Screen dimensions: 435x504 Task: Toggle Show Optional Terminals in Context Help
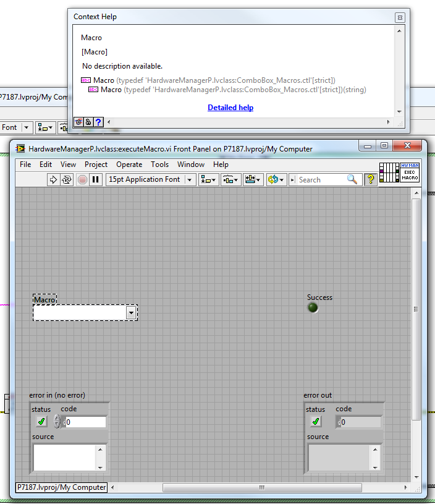[x=78, y=122]
